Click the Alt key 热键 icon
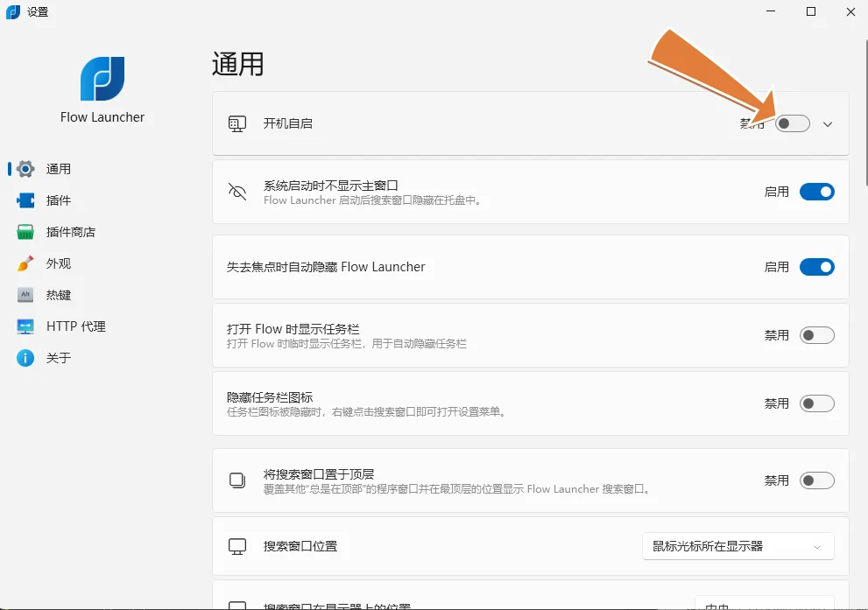 click(x=25, y=295)
